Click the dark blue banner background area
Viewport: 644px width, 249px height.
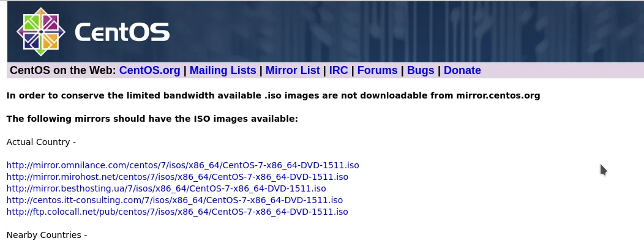click(406, 32)
